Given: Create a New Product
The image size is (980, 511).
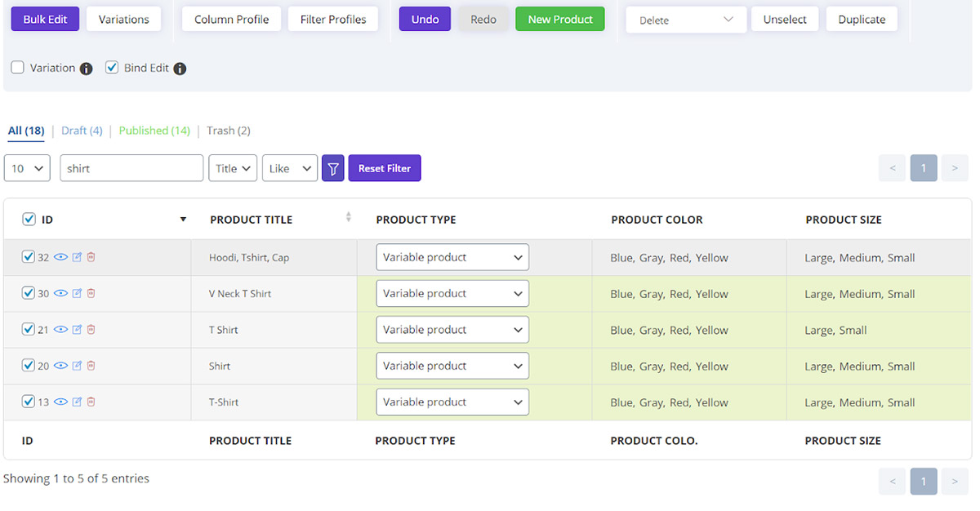Looking at the screenshot, I should click(x=560, y=20).
